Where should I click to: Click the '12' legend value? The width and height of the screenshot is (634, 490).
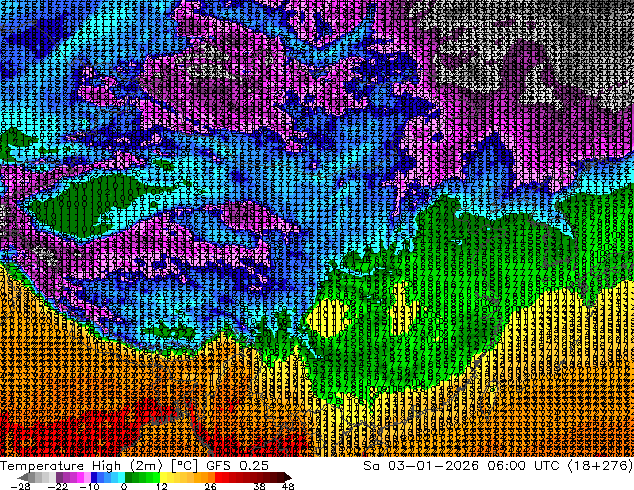(x=162, y=486)
